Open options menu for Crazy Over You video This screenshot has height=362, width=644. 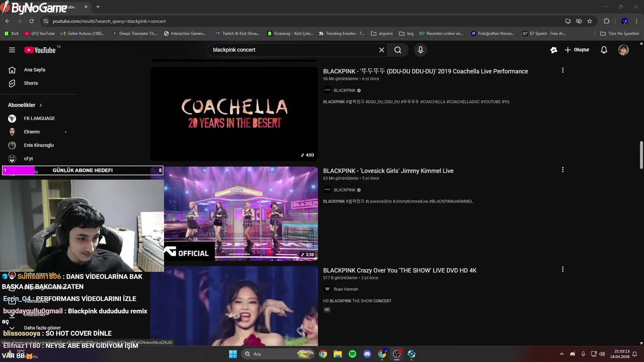[x=562, y=269]
